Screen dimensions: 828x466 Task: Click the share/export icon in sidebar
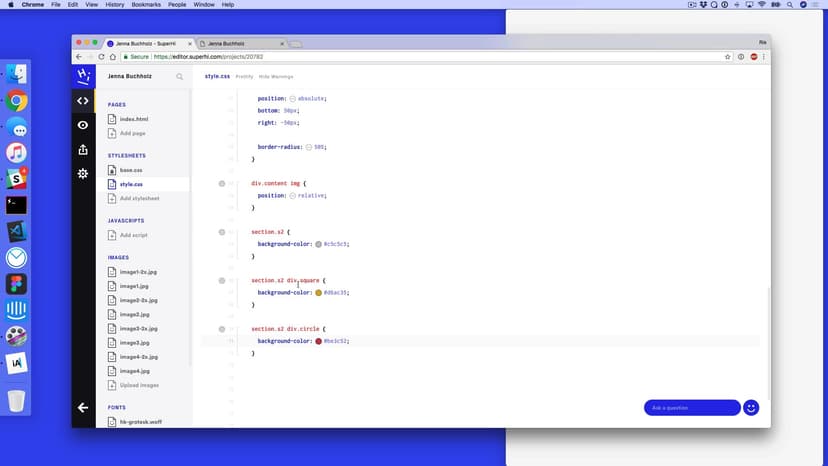coord(83,150)
